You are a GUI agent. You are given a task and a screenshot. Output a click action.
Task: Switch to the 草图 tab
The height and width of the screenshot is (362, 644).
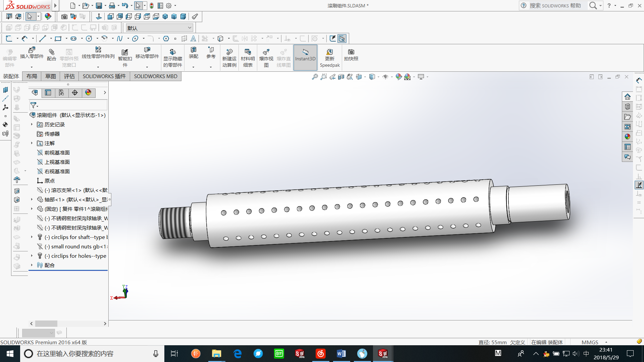pos(51,76)
